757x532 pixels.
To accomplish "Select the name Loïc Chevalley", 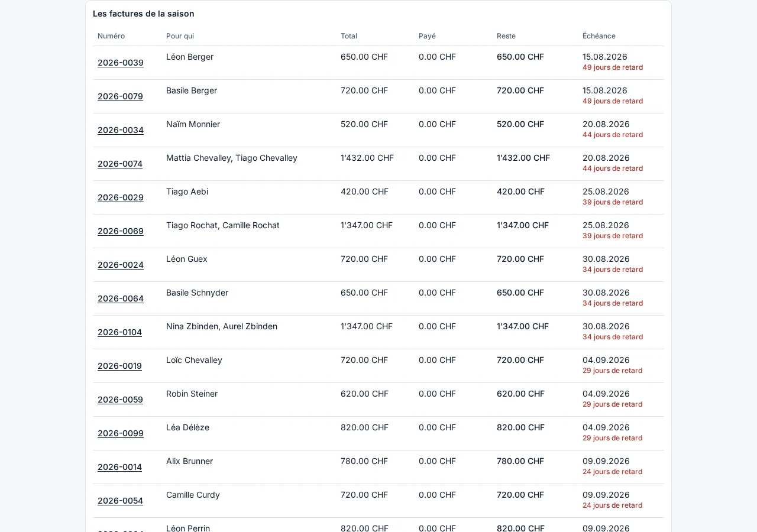I will click(x=194, y=360).
